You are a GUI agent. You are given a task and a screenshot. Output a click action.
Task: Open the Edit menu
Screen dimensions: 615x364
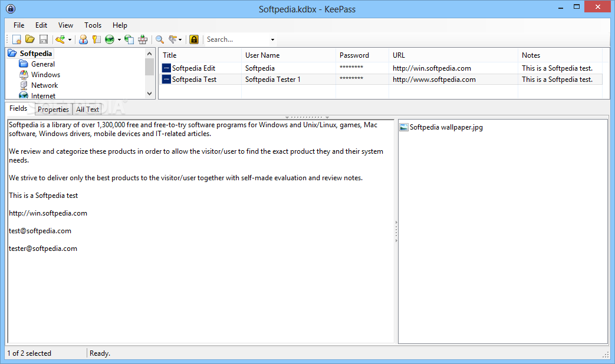[x=41, y=25]
